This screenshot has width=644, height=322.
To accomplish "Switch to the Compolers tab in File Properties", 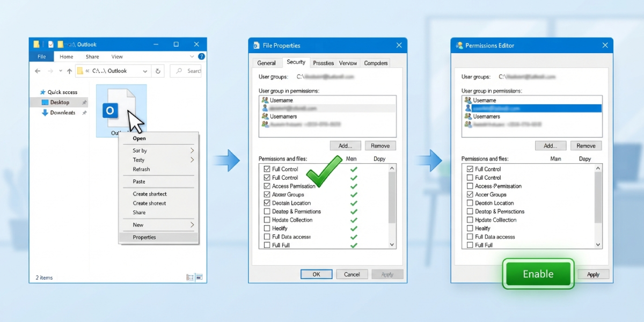I will tap(376, 63).
